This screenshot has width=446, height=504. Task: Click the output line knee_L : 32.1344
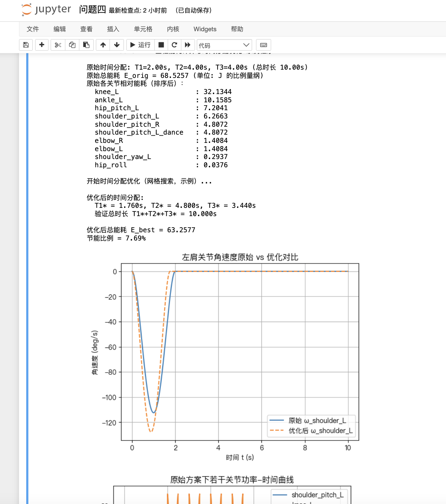[x=163, y=92]
